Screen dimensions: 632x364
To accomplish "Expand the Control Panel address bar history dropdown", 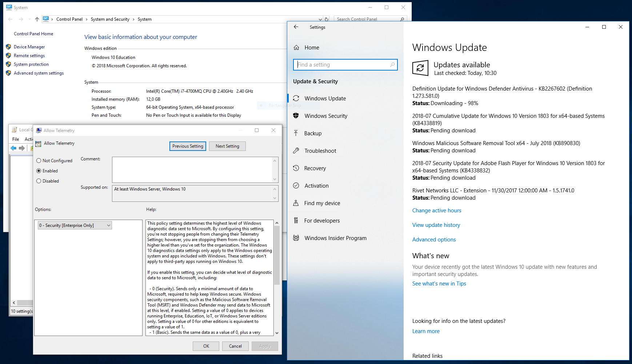I will click(320, 19).
